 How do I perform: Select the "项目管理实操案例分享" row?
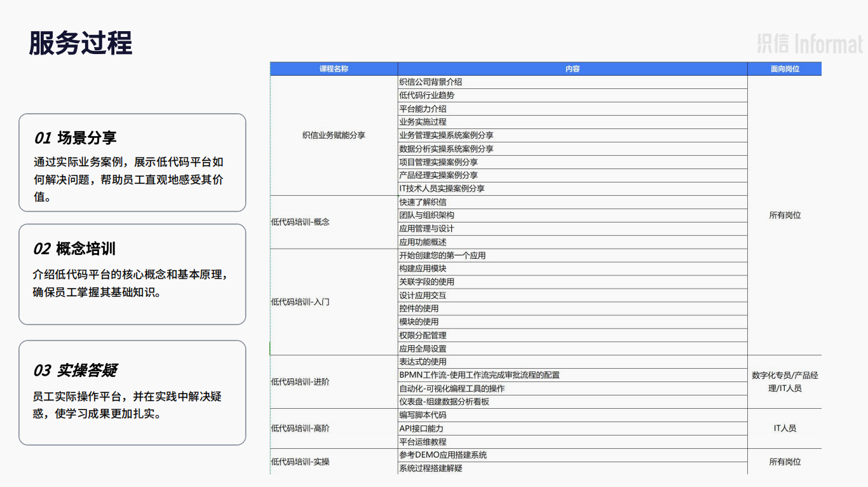point(573,162)
